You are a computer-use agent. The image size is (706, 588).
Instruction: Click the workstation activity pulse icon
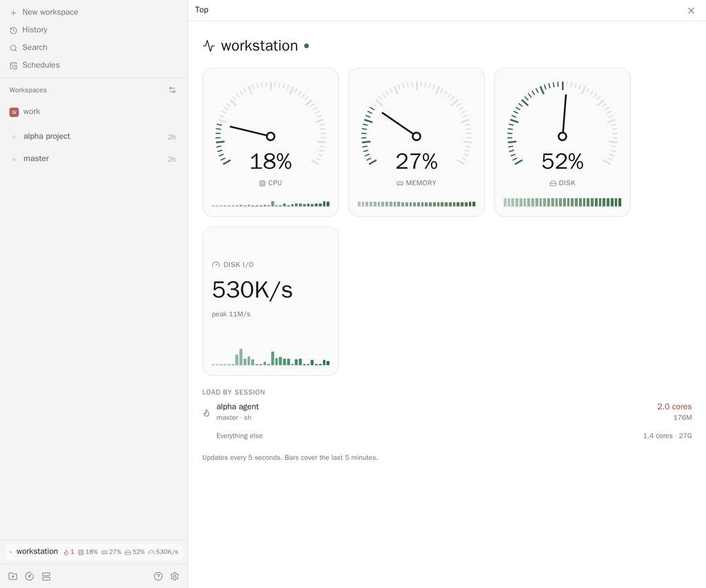point(208,46)
